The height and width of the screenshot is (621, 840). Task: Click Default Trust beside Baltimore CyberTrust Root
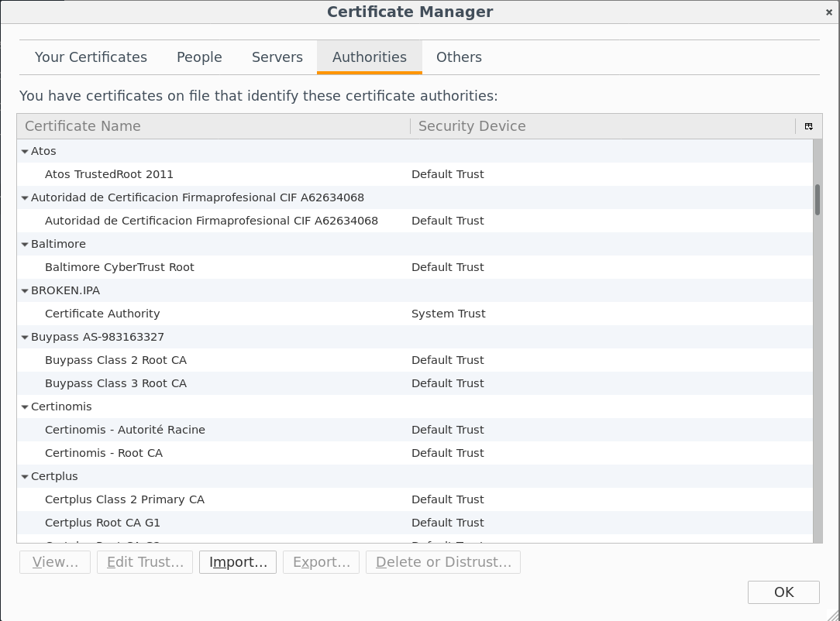(x=447, y=267)
